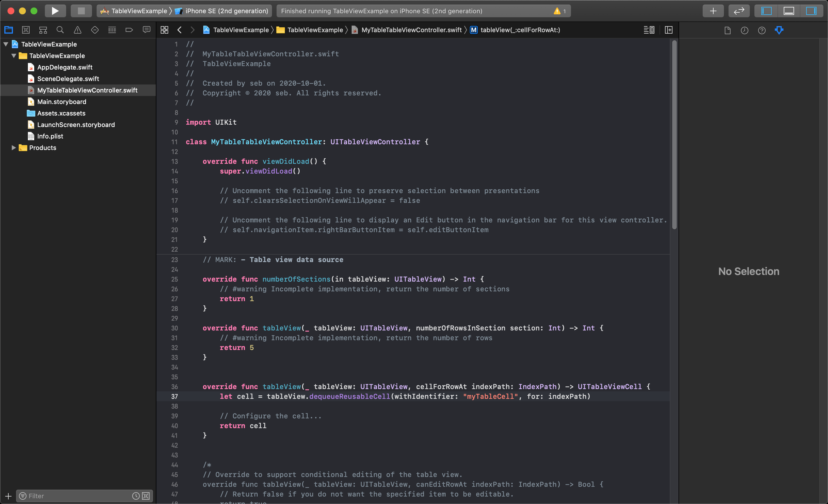Choose iPhone SE (2nd generation) destination
This screenshot has height=504, width=828.
(221, 11)
